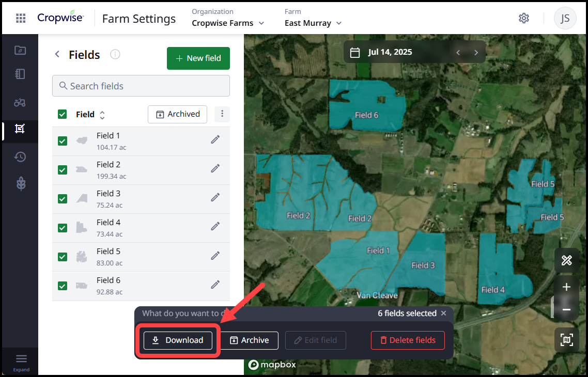The image size is (588, 377).
Task: Open fields info icon
Action: (115, 55)
